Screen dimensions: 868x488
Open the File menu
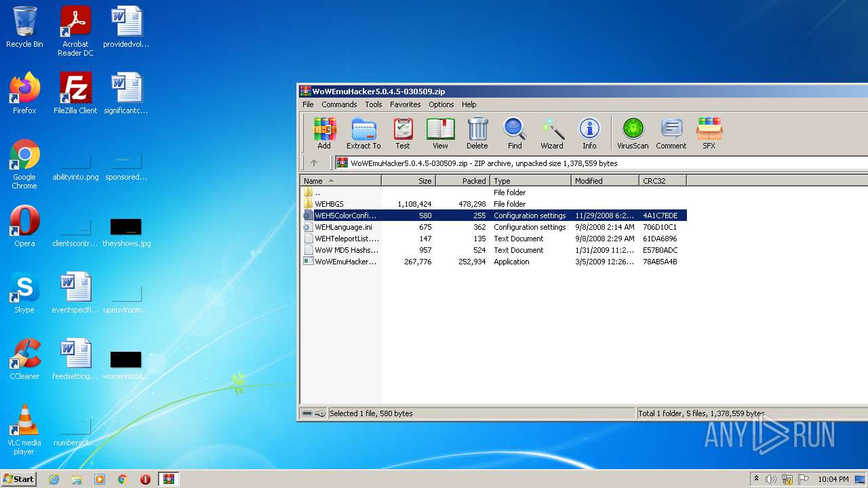pos(308,104)
